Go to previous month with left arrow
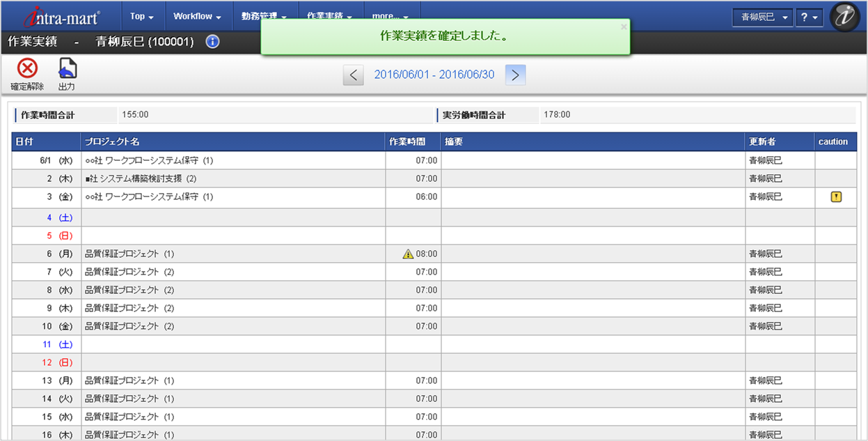868x441 pixels. (x=354, y=75)
